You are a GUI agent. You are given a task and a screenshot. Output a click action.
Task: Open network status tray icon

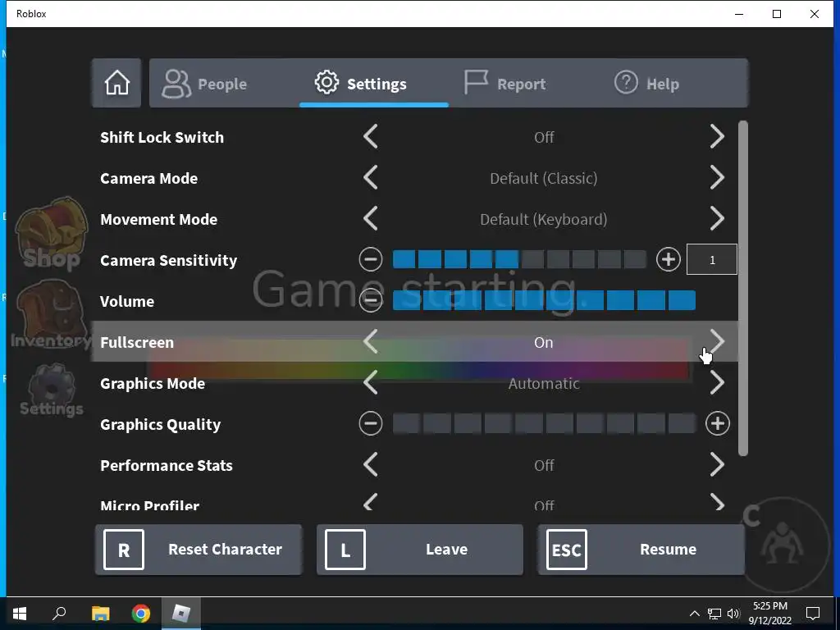coord(714,614)
